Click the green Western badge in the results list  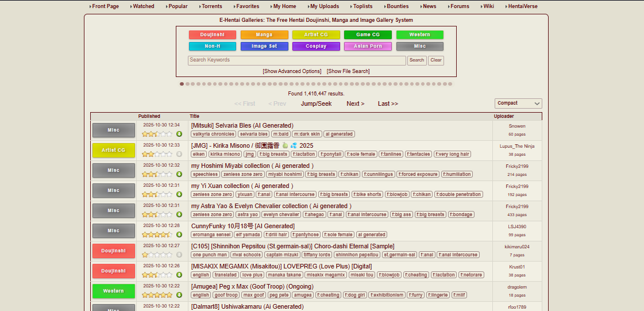(x=114, y=291)
